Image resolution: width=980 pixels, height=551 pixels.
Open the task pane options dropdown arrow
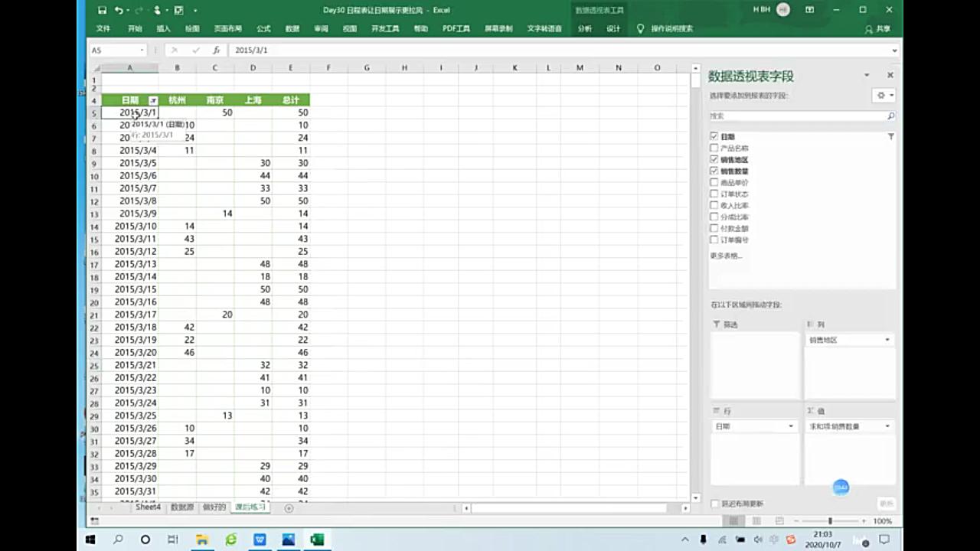[x=867, y=75]
